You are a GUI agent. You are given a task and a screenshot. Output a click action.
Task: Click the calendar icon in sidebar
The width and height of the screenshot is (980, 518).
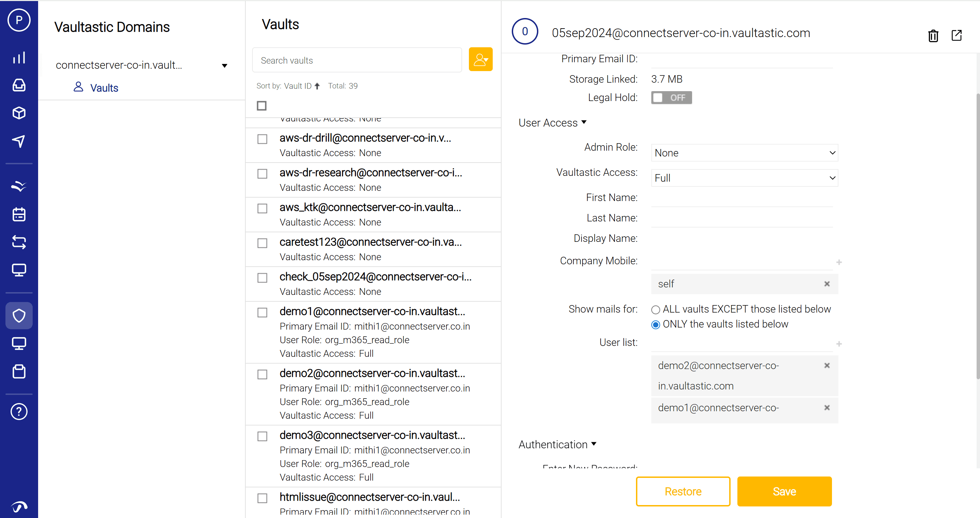pos(19,214)
